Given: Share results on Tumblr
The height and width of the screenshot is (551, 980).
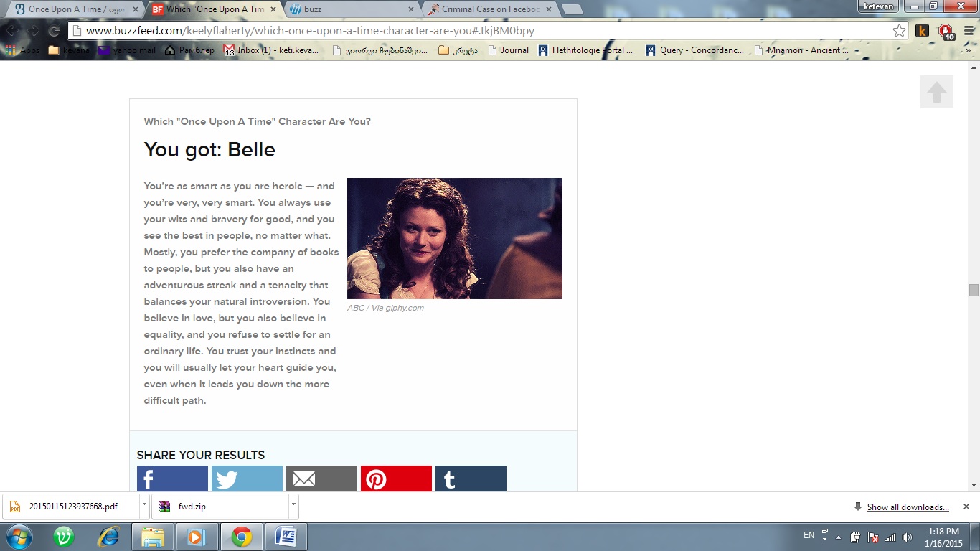Looking at the screenshot, I should tap(471, 479).
